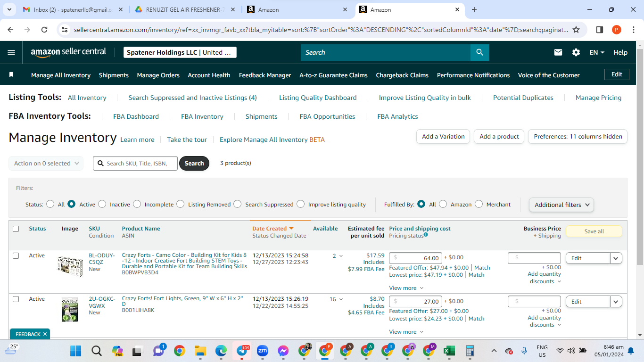Select the Search Suppressed status filter
The image size is (644, 362).
point(238,204)
